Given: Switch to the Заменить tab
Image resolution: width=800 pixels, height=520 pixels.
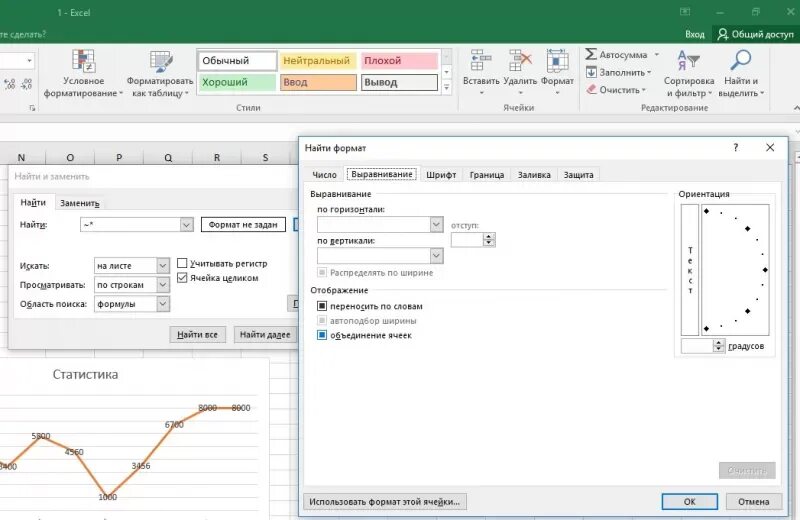Looking at the screenshot, I should coord(80,203).
